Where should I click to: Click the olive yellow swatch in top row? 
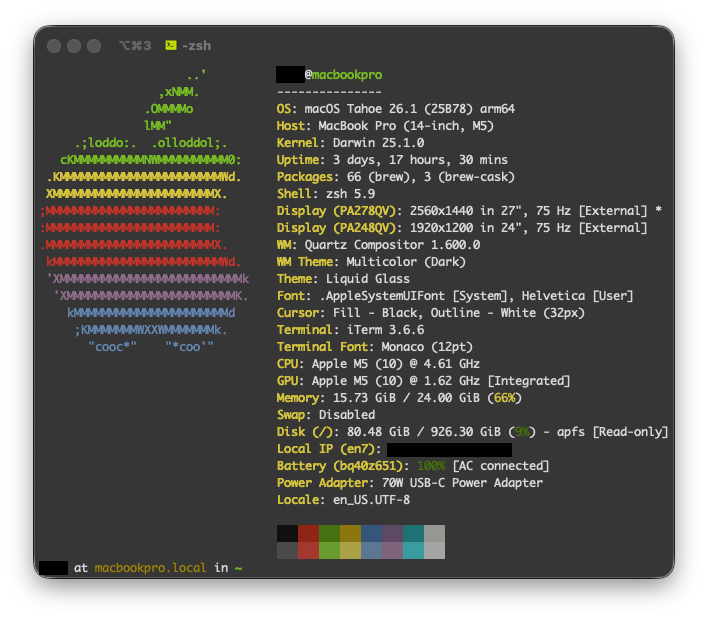click(x=350, y=533)
